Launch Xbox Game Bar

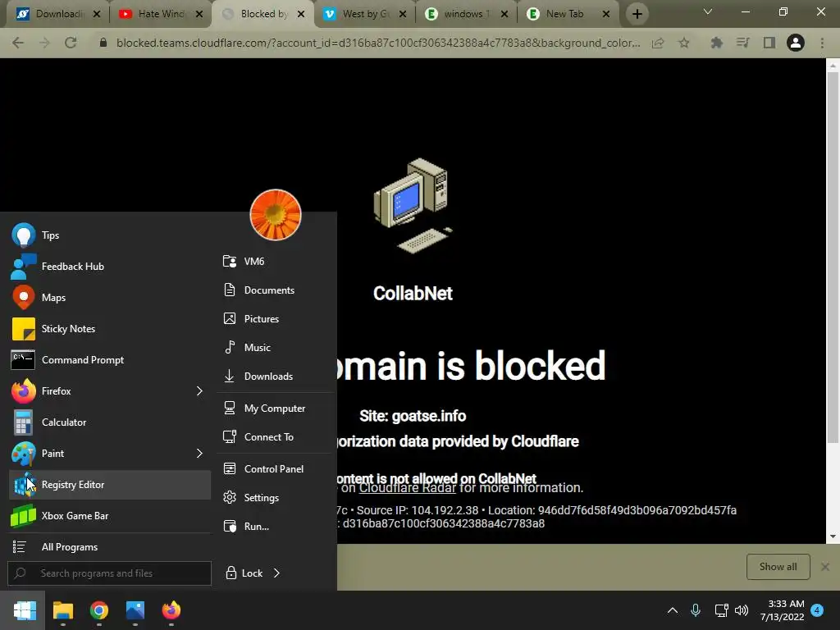tap(109, 515)
